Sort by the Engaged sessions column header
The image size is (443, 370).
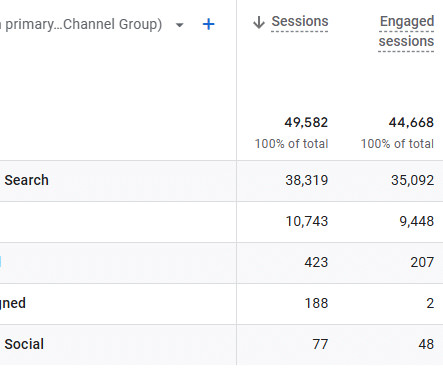pos(406,31)
